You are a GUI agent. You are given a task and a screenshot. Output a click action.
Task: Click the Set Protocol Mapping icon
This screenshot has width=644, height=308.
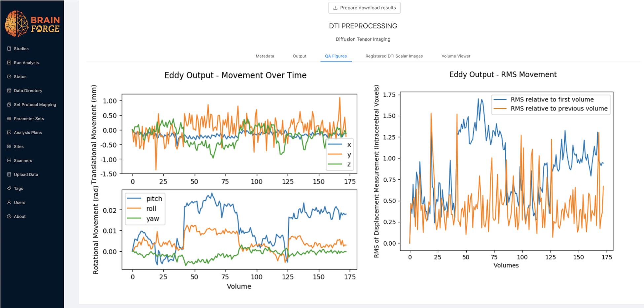point(9,104)
